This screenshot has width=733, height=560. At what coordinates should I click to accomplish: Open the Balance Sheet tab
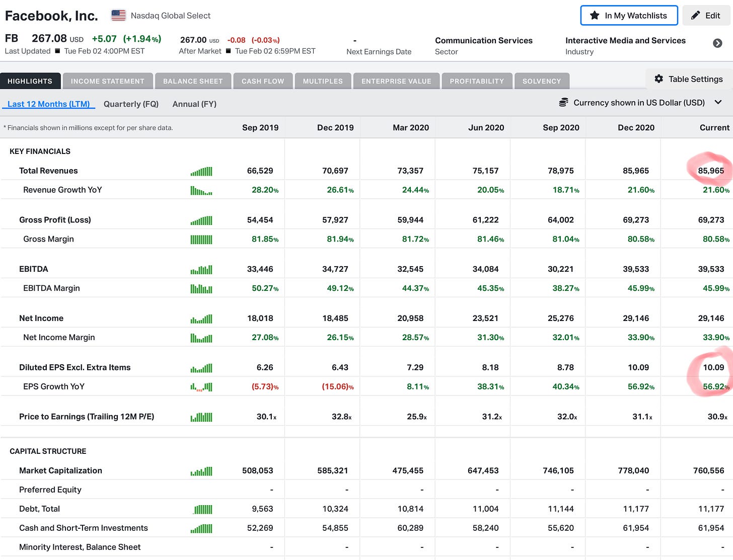(x=193, y=81)
